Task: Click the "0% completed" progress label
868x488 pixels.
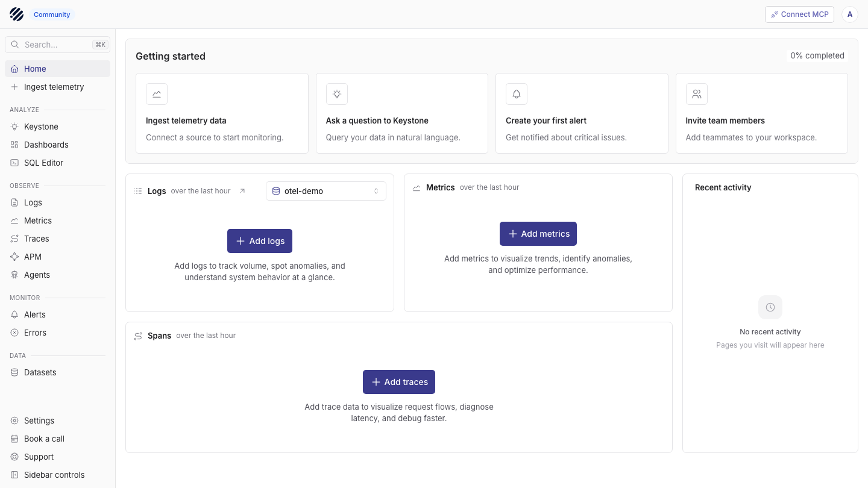Action: click(817, 55)
